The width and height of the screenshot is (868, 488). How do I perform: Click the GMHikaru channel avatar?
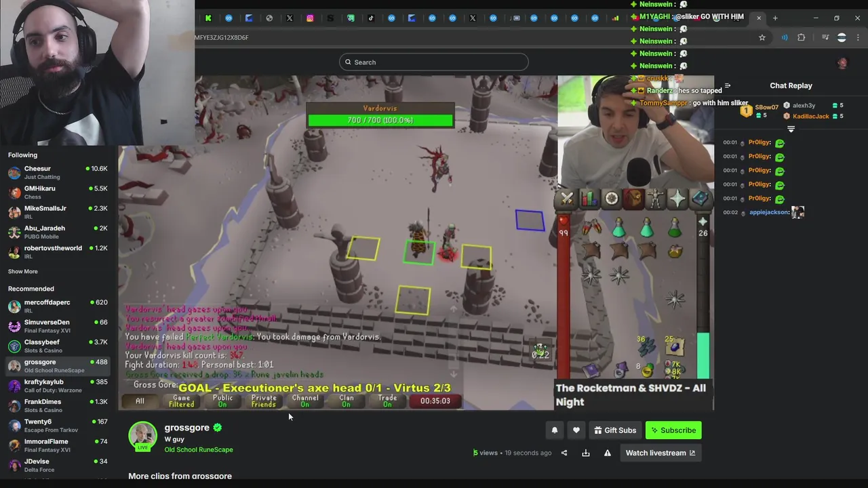pyautogui.click(x=14, y=192)
